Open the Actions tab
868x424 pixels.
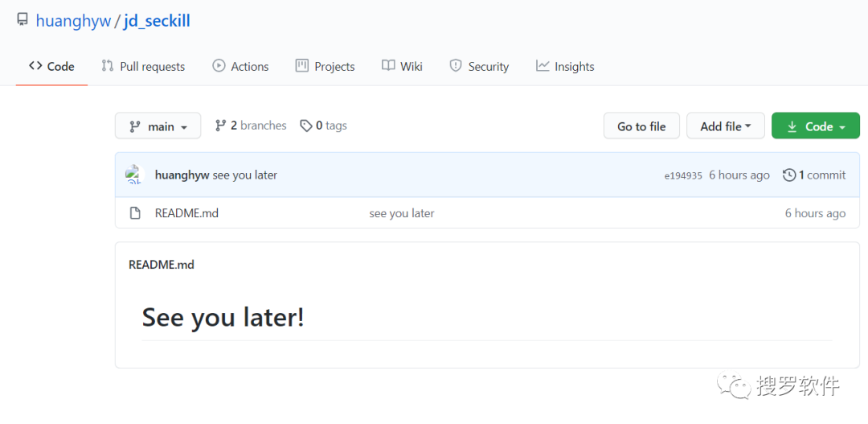point(240,67)
